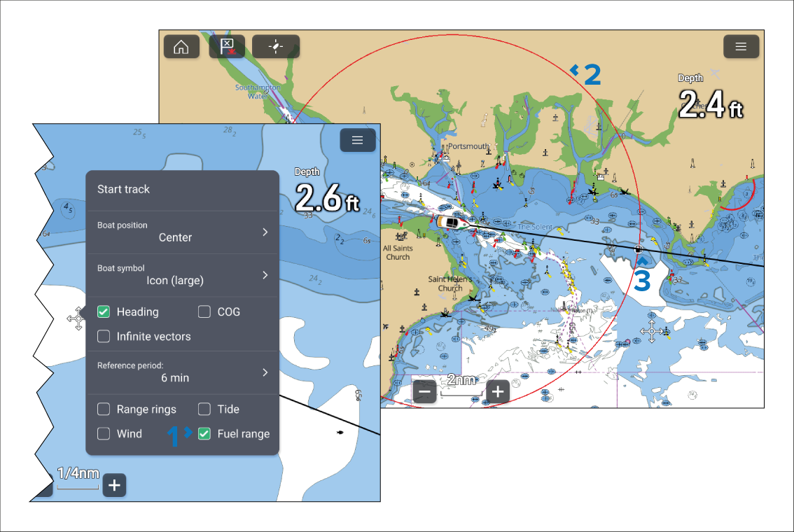Expand Reference period 6 min setting
The width and height of the screenshot is (794, 532).
click(x=182, y=372)
